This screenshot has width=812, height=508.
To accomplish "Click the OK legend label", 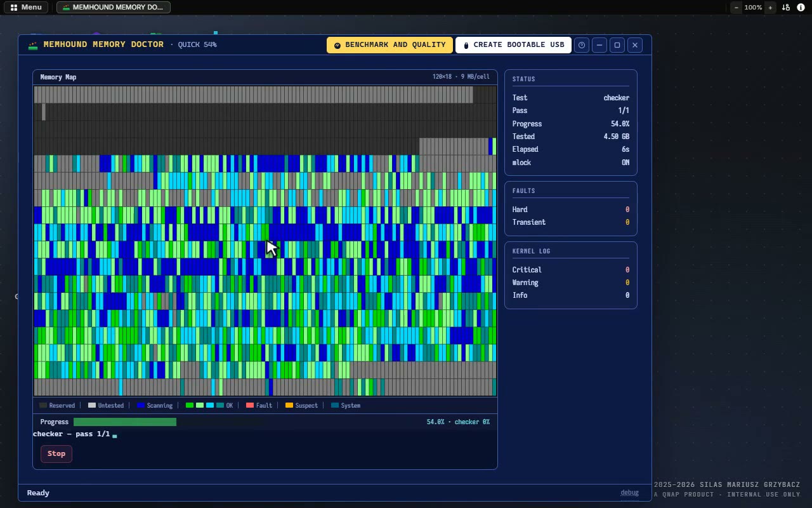I will tap(230, 405).
